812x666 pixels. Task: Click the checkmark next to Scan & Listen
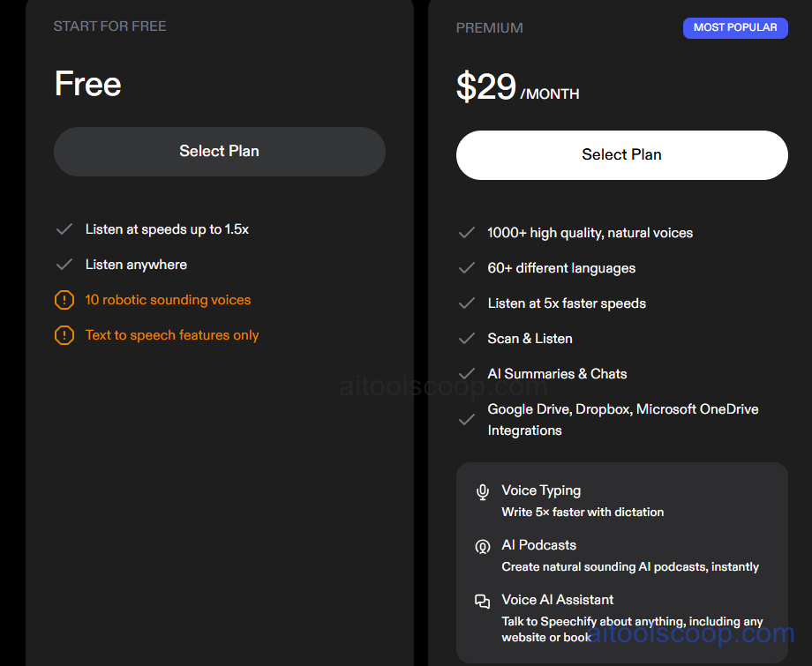tap(467, 339)
